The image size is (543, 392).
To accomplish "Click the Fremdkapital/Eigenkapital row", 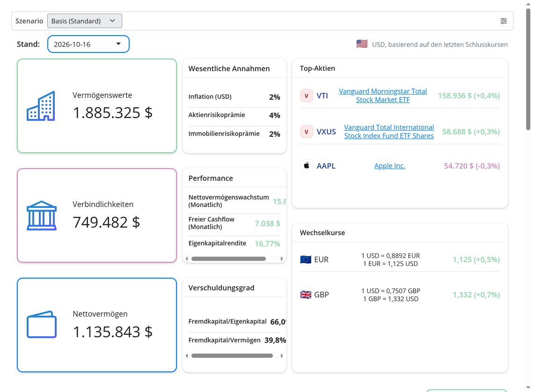I will coord(237,322).
